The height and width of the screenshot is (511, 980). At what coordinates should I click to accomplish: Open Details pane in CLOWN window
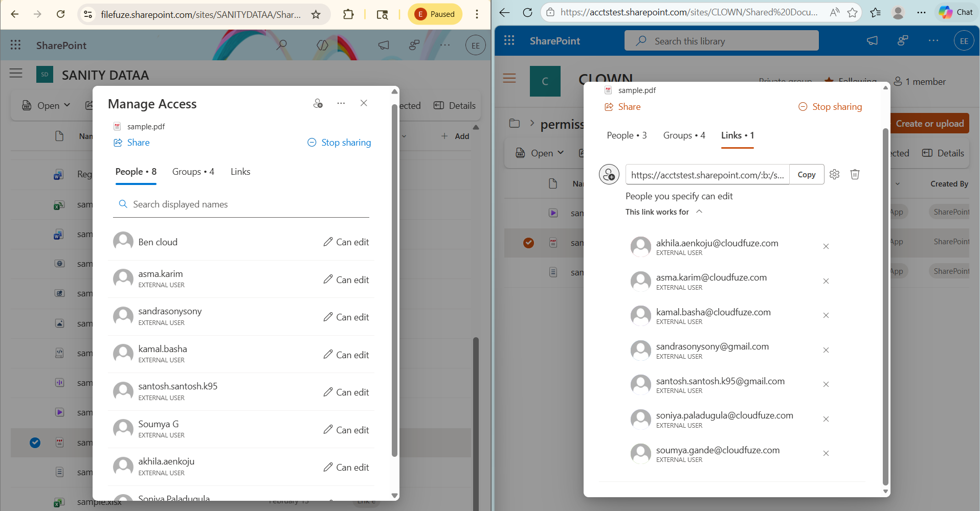click(943, 153)
